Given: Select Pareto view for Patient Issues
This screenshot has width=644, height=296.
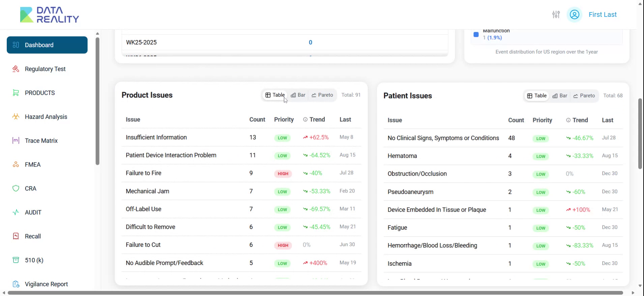Looking at the screenshot, I should [x=584, y=96].
